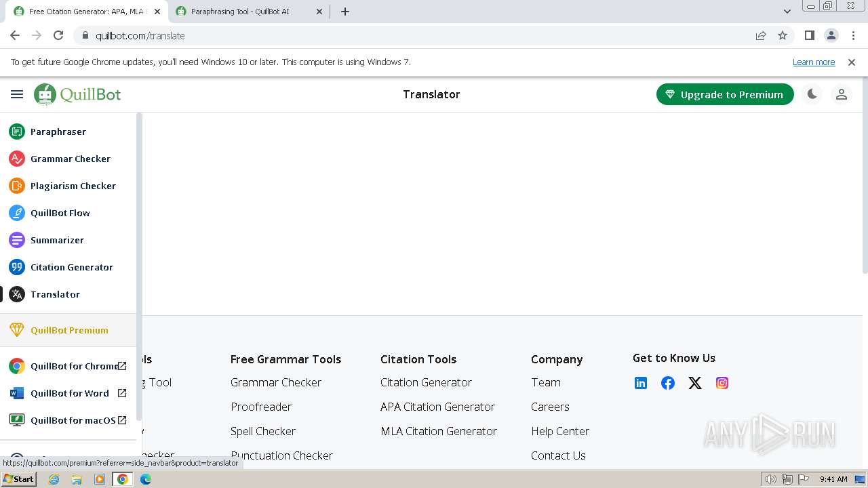The image size is (868, 488).
Task: Open MLA Citation Generator link
Action: point(439,431)
